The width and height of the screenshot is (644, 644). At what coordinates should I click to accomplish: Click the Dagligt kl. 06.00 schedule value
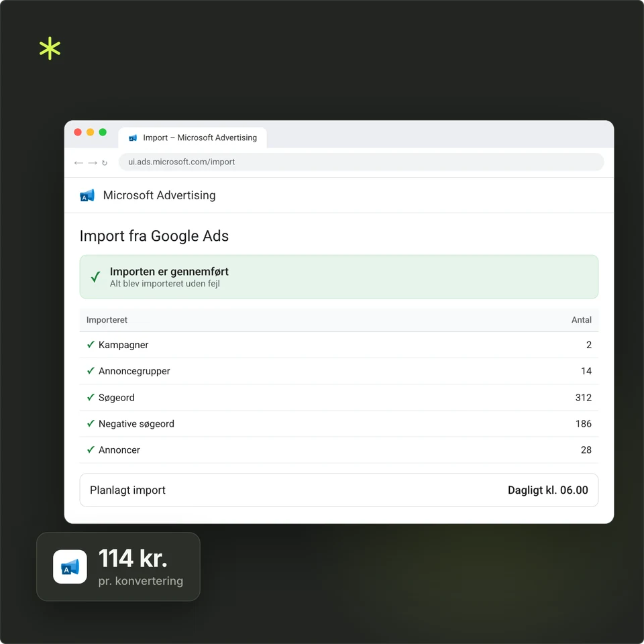pyautogui.click(x=547, y=490)
